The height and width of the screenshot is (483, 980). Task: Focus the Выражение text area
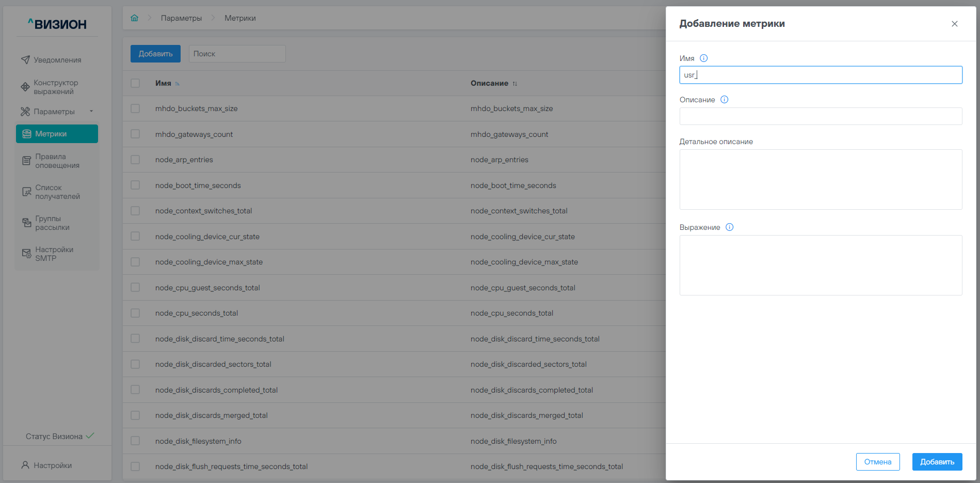821,265
